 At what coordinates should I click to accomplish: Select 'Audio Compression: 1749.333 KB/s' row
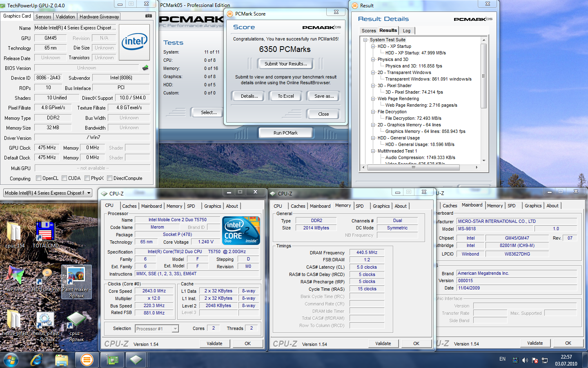coord(420,157)
